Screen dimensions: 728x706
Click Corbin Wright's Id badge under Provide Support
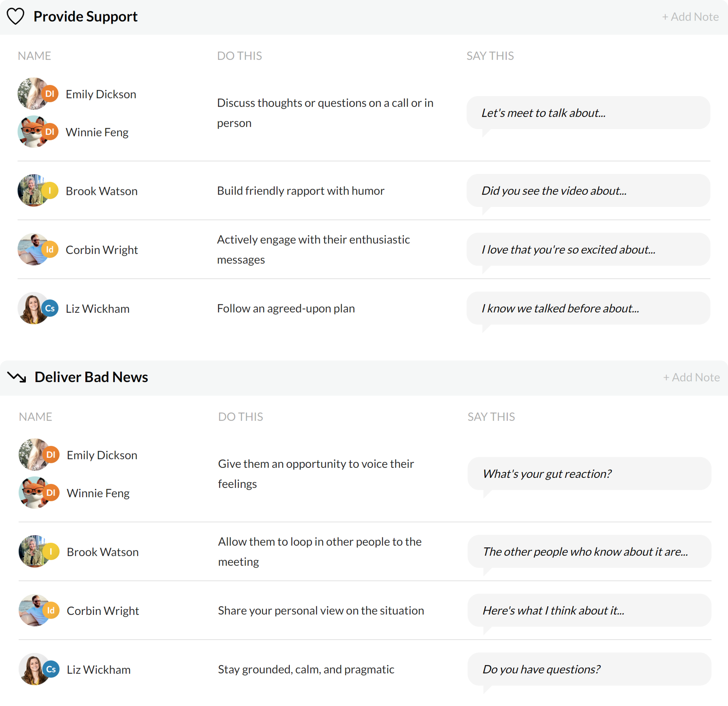50,249
